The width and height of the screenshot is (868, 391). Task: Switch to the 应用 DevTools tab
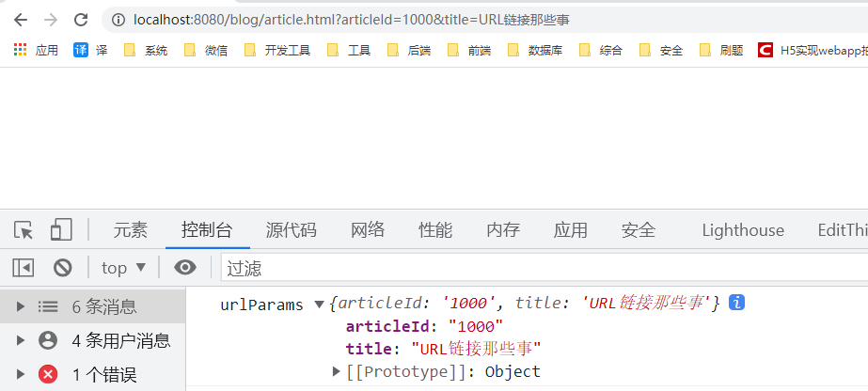[571, 229]
